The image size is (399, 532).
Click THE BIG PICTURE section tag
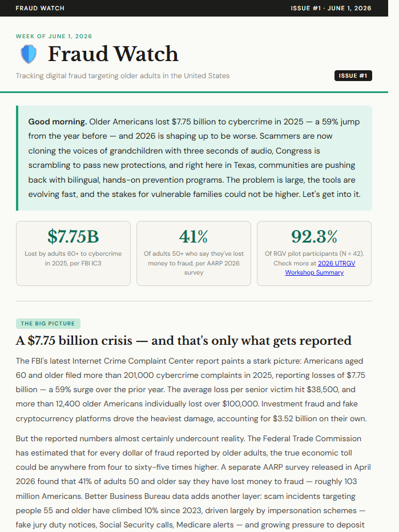pyautogui.click(x=48, y=323)
